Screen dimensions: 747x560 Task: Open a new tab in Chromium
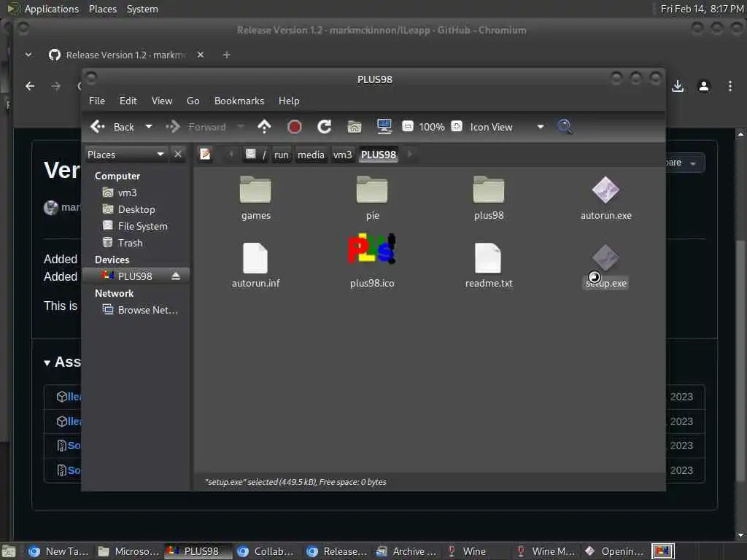pos(227,55)
